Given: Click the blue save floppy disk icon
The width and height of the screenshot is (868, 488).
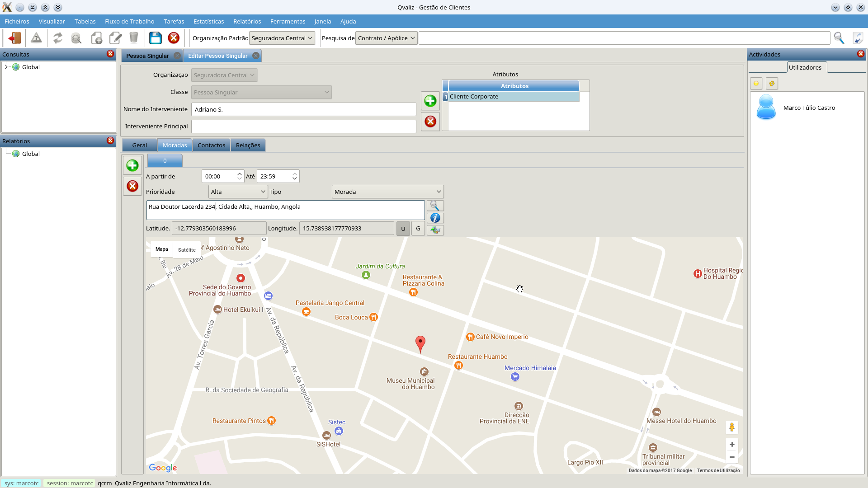Looking at the screenshot, I should pyautogui.click(x=155, y=38).
